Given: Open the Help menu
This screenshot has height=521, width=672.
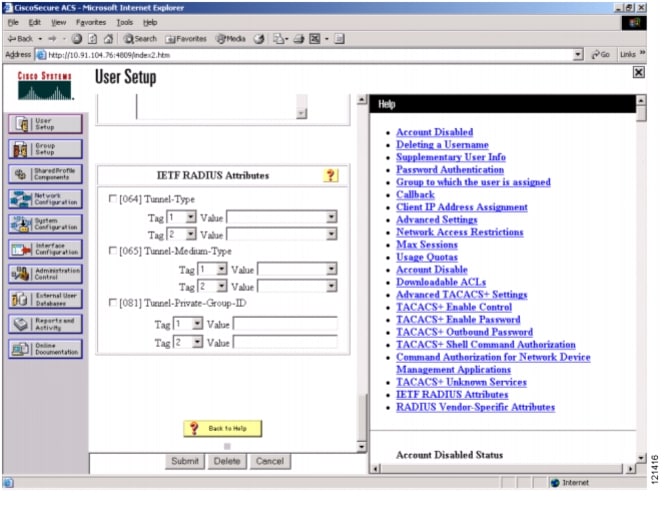Looking at the screenshot, I should (150, 22).
